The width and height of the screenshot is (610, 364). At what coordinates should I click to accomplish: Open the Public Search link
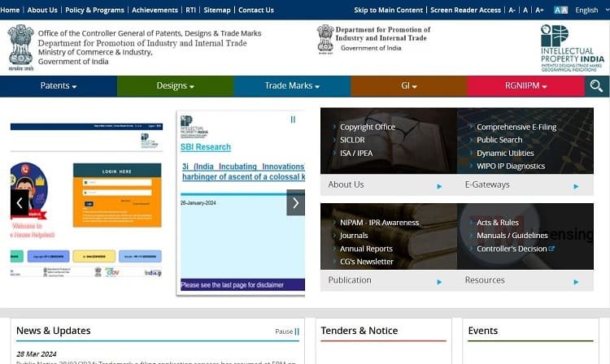pos(499,140)
